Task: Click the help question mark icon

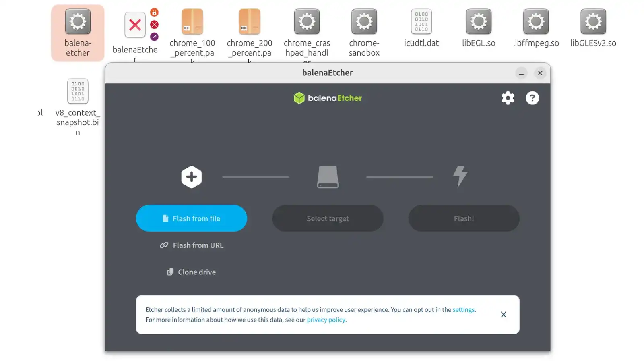Action: point(532,98)
